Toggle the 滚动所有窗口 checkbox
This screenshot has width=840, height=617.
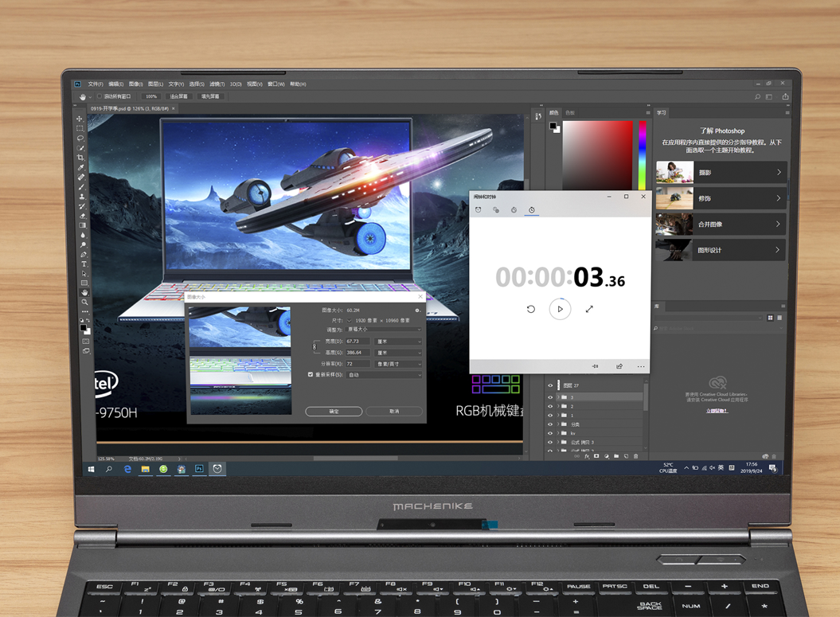100,96
